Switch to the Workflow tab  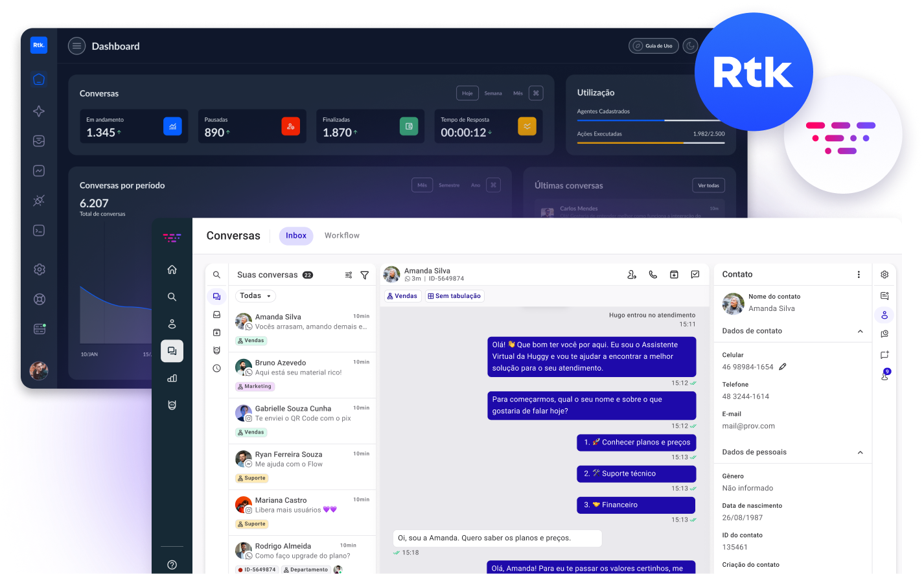pos(342,236)
